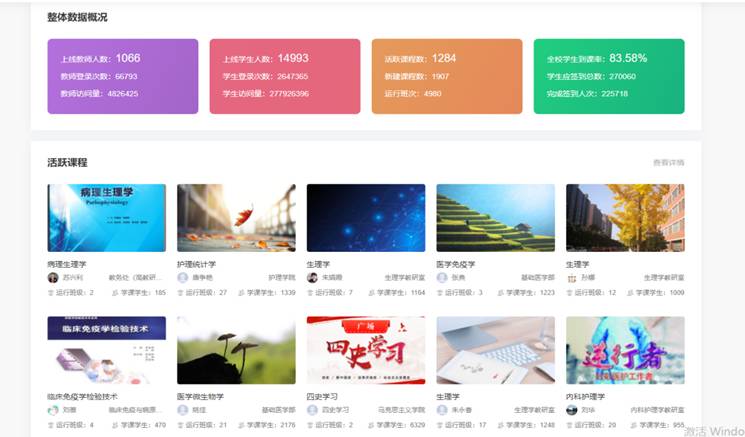This screenshot has height=437, width=745.
Task: Open the 四史学习 red course cover thumbnail
Action: [366, 350]
